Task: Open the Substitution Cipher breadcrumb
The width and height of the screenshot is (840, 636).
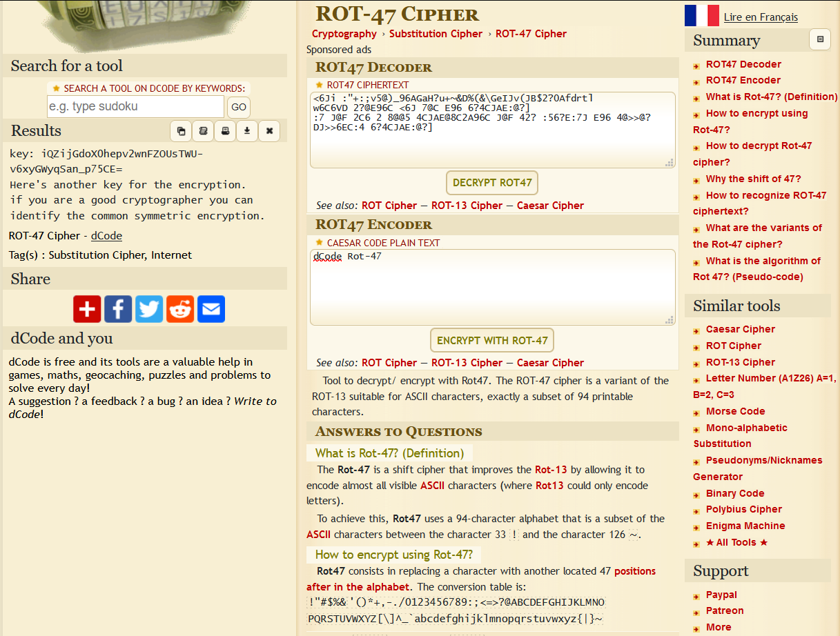Action: [436, 34]
